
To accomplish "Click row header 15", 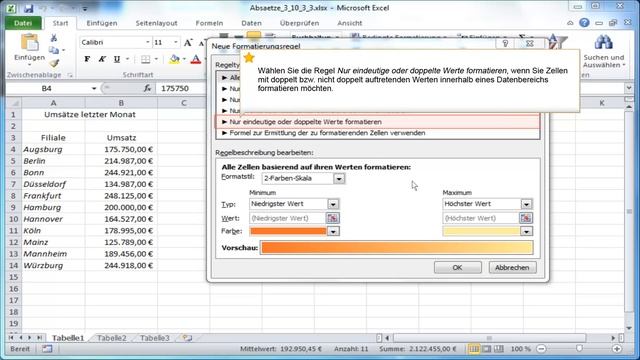I will (13, 278).
